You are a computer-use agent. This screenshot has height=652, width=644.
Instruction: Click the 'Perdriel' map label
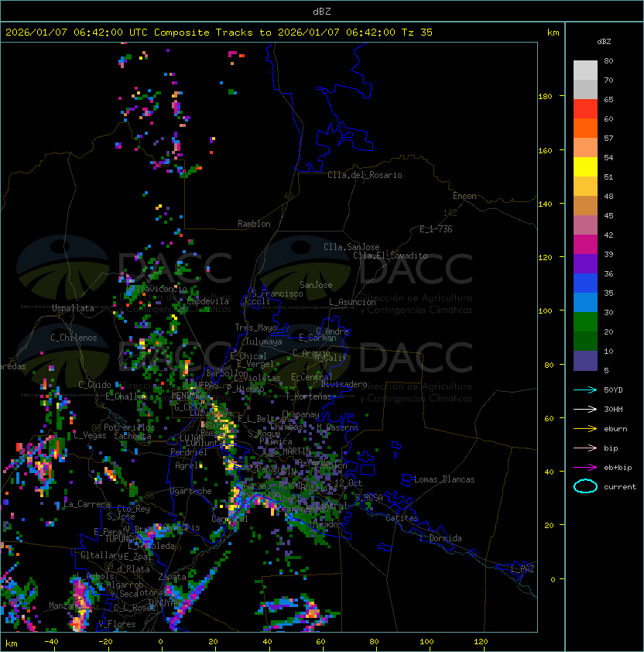click(189, 452)
